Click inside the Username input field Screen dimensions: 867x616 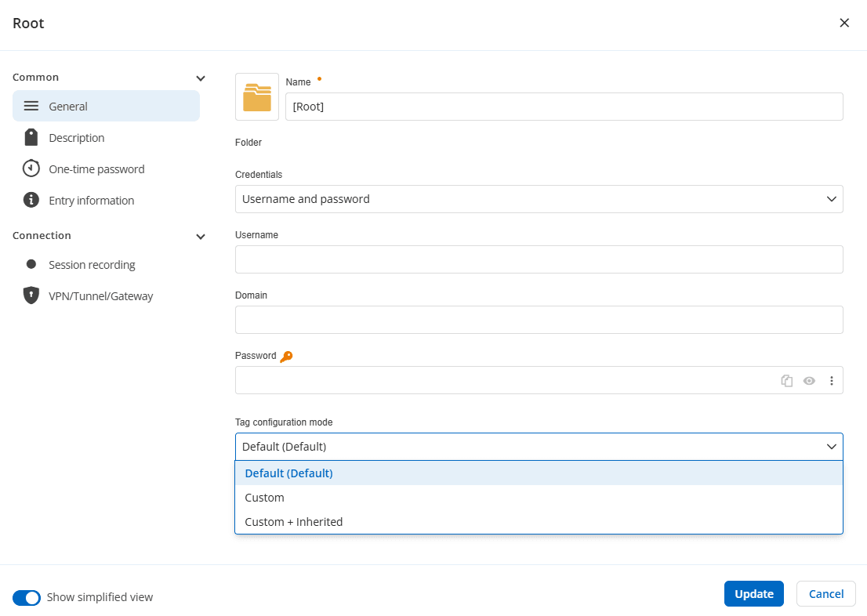(539, 259)
